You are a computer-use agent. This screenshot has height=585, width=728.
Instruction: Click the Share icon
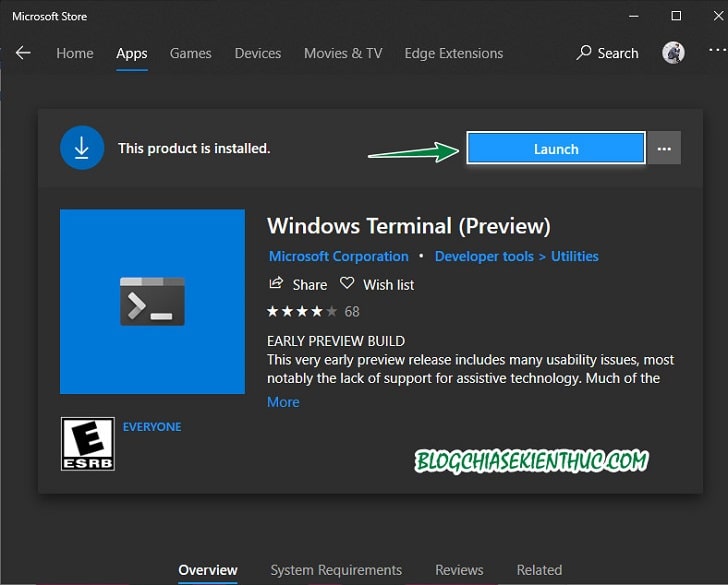[x=276, y=283]
